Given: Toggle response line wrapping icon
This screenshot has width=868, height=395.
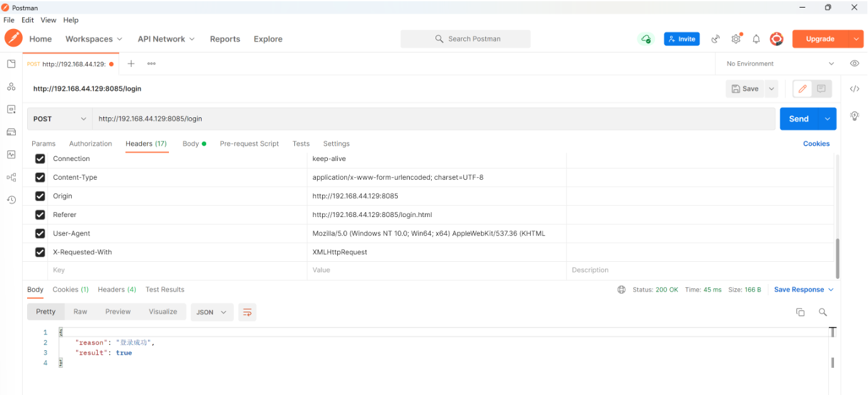Looking at the screenshot, I should pos(247,312).
